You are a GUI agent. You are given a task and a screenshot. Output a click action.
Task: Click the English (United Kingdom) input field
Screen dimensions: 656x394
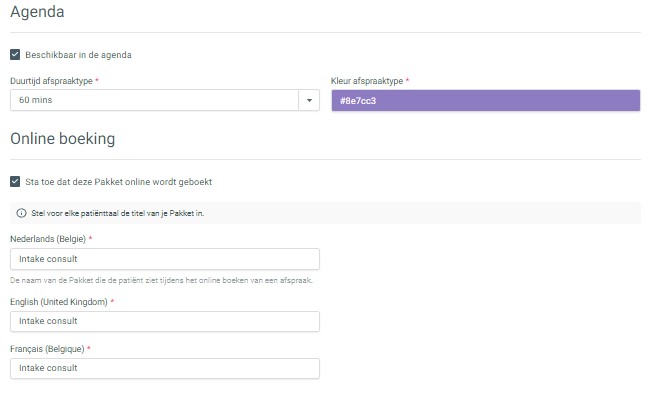pyautogui.click(x=165, y=321)
